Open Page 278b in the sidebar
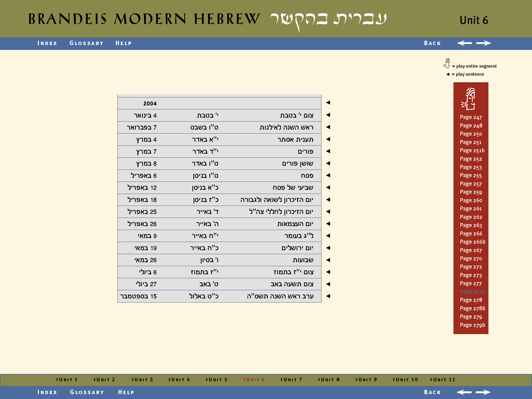The image size is (532, 399). coord(473,308)
